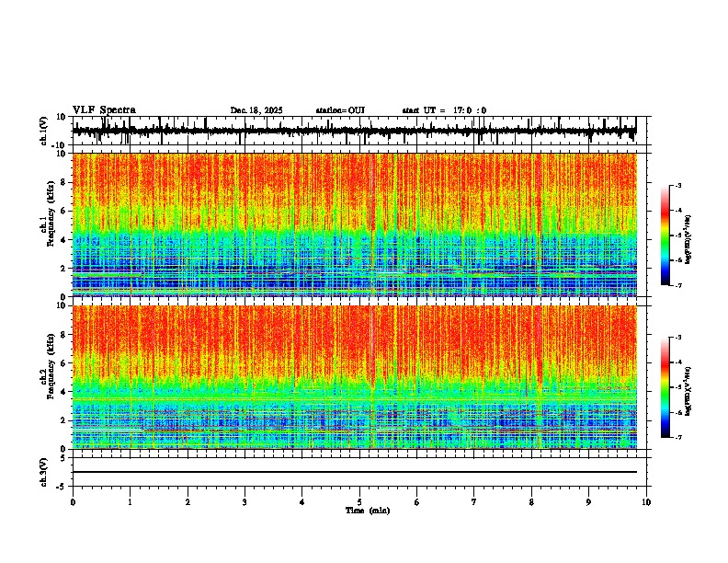Click time-axis tick label "7"
Viewport: 728px width, 563px height.
coord(474,502)
